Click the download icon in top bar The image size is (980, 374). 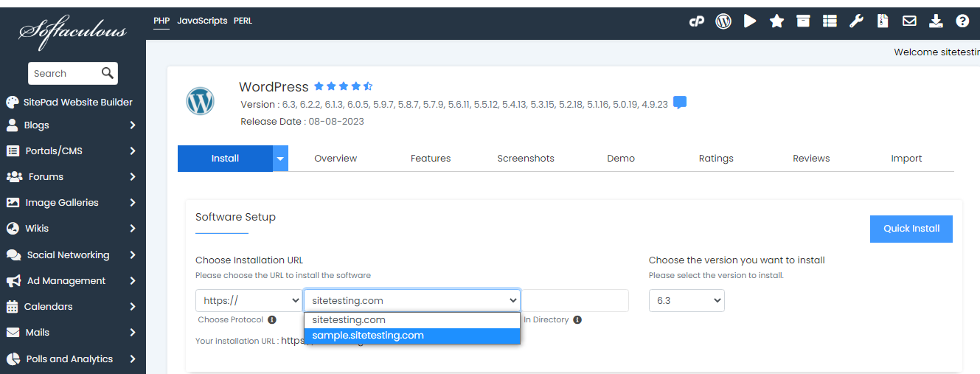pyautogui.click(x=936, y=21)
